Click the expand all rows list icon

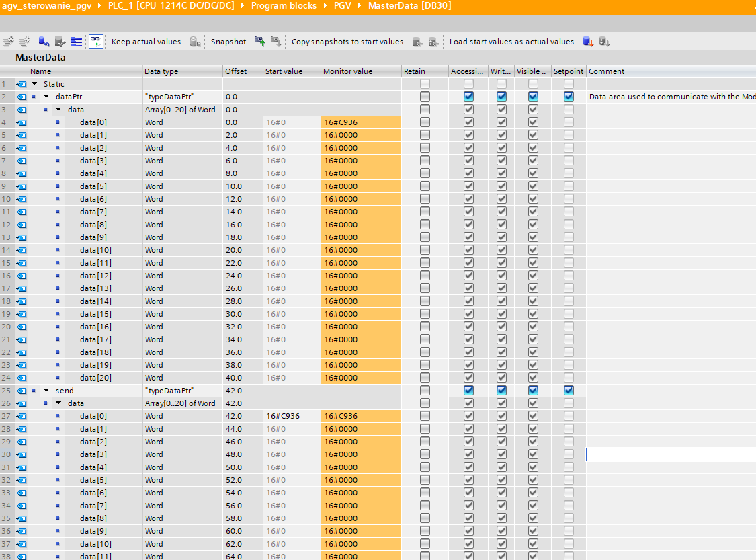pos(77,42)
